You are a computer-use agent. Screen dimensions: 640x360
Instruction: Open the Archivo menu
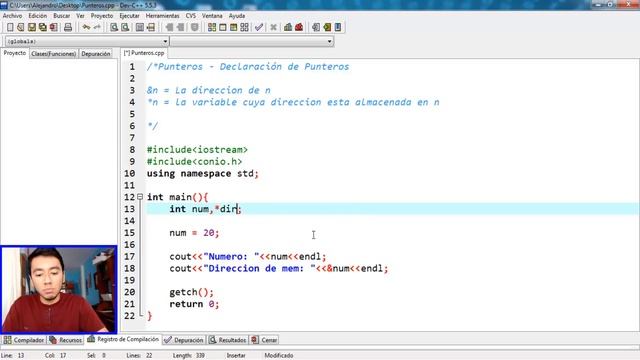point(12,16)
